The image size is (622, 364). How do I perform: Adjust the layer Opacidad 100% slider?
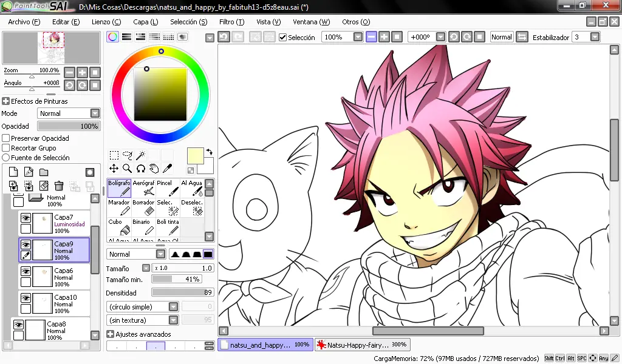69,126
